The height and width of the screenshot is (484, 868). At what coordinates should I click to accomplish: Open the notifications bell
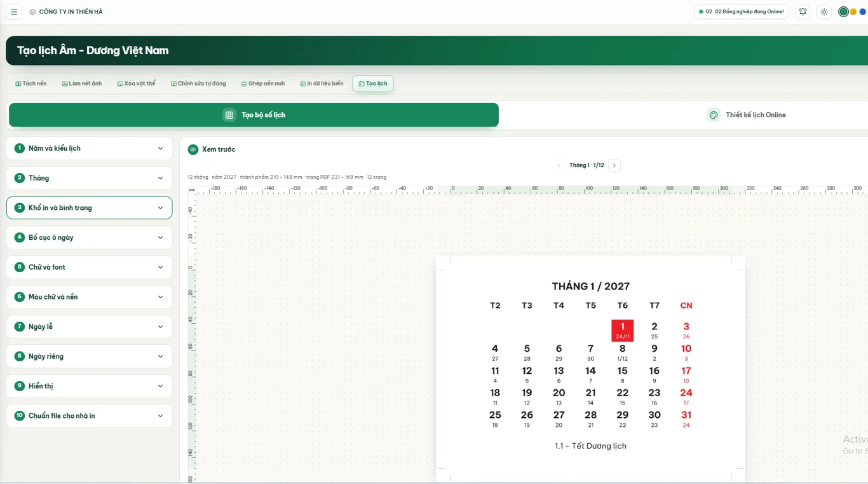(803, 11)
